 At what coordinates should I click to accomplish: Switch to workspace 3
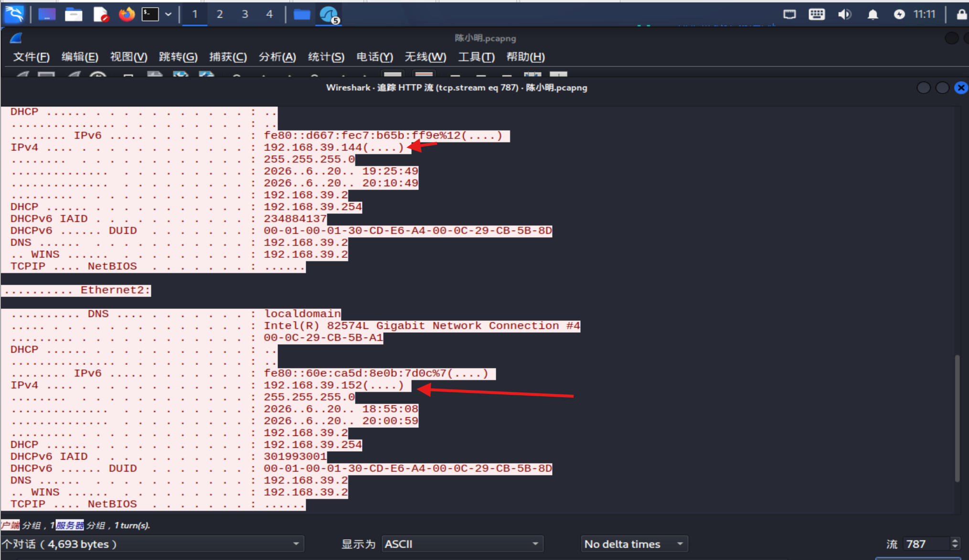click(x=245, y=14)
